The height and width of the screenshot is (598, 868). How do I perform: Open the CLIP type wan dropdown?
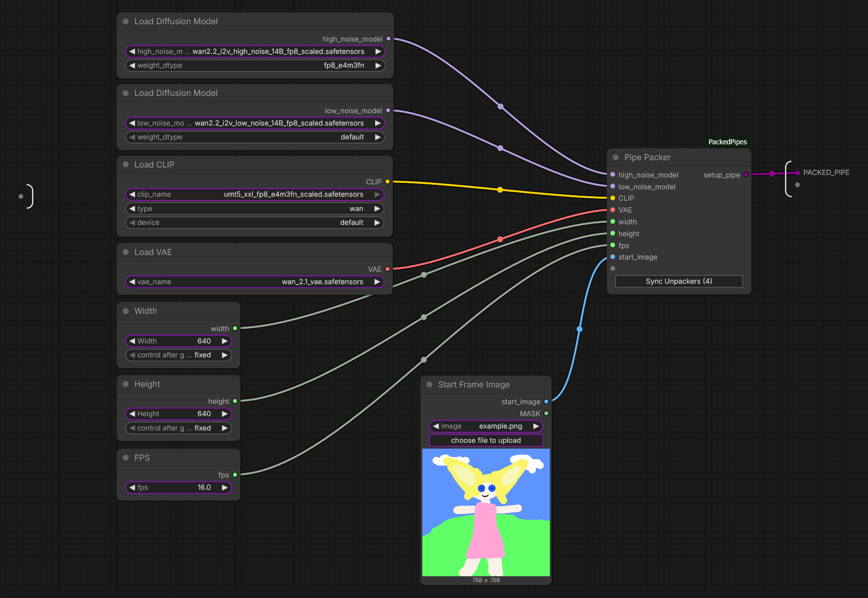point(255,209)
